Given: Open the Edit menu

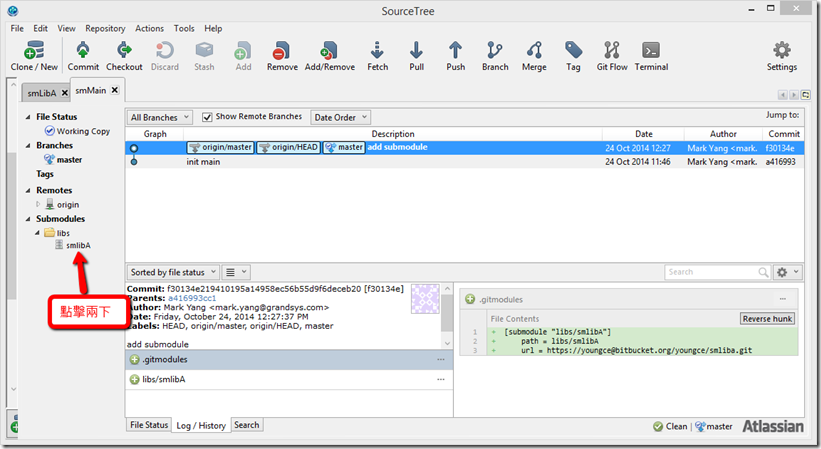Looking at the screenshot, I should [x=40, y=28].
